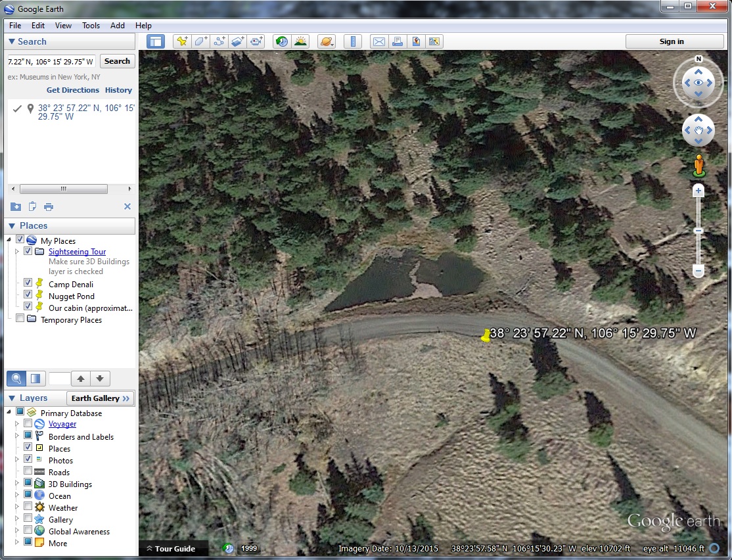
Task: Click the coordinates search input field
Action: point(51,62)
